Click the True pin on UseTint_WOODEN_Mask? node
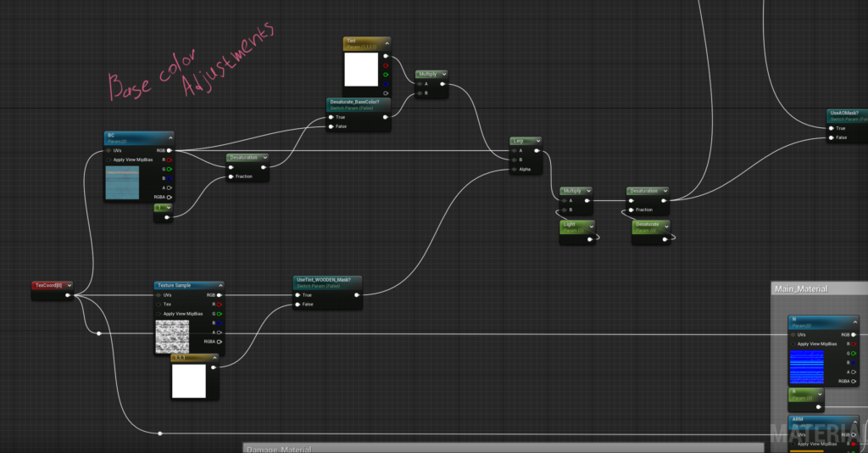Image resolution: width=868 pixels, height=453 pixels. tap(298, 295)
